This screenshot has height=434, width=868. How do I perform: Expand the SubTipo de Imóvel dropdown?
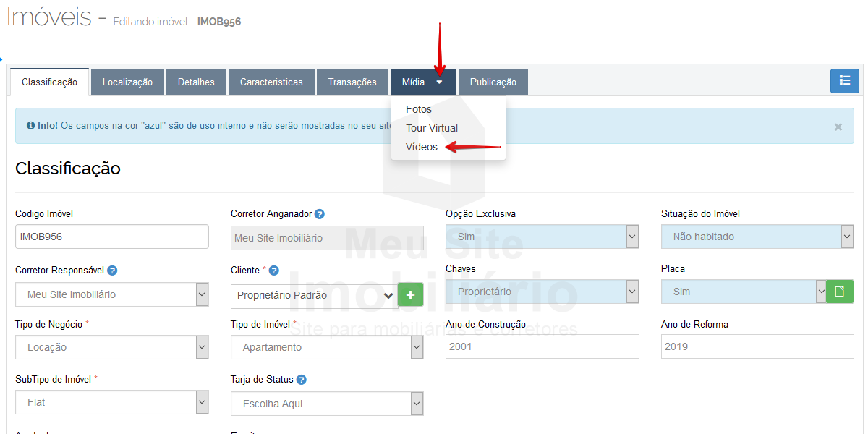click(112, 402)
